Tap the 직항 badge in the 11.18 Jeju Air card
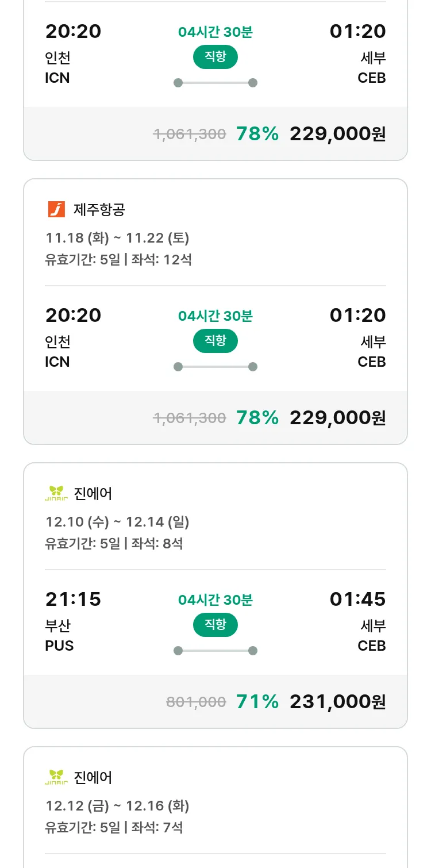Screen dimensions: 431x868 [215, 341]
